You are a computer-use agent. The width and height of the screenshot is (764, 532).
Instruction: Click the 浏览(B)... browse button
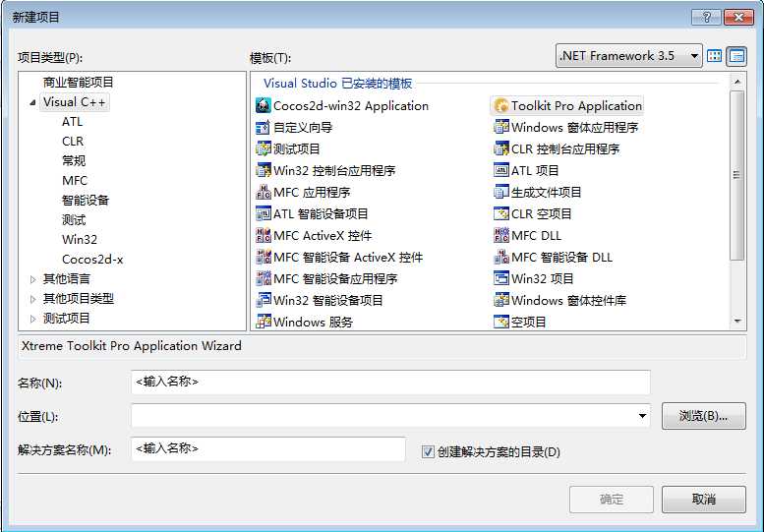(x=704, y=416)
